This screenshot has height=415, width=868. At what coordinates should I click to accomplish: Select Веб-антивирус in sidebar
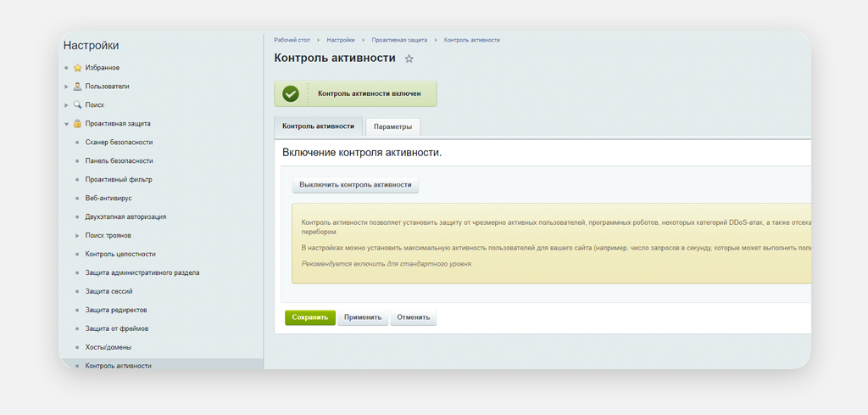(x=108, y=199)
